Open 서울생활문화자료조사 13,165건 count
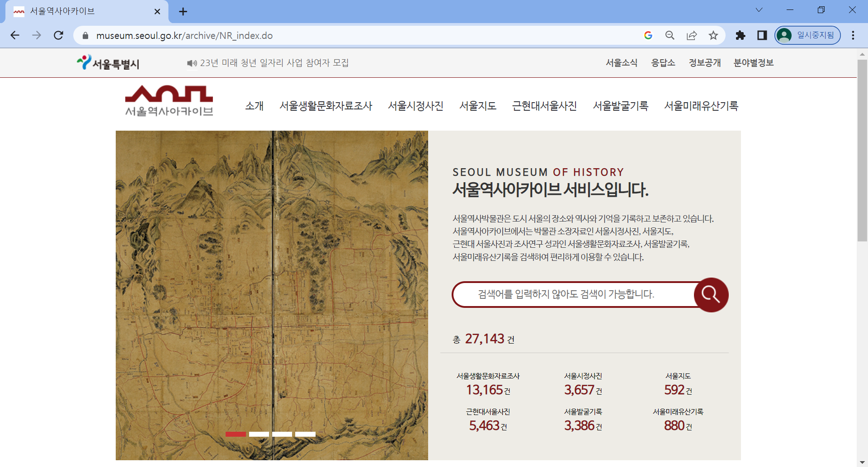 pyautogui.click(x=488, y=384)
